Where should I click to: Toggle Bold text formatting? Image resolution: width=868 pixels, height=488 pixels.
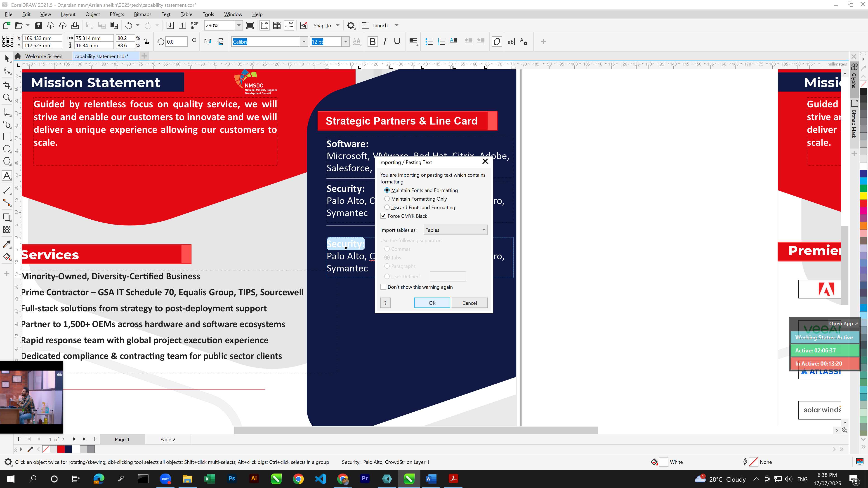(372, 42)
